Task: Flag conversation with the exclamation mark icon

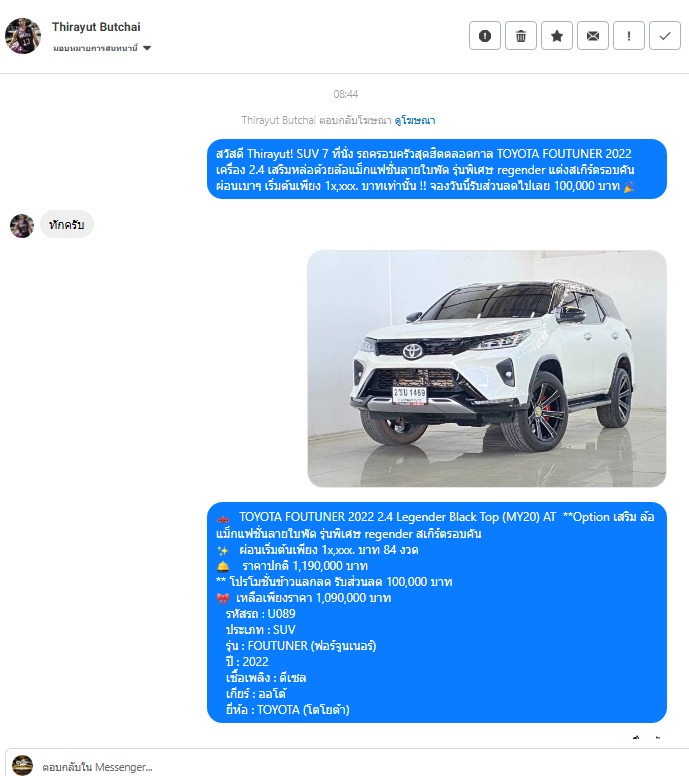Action: pos(629,36)
